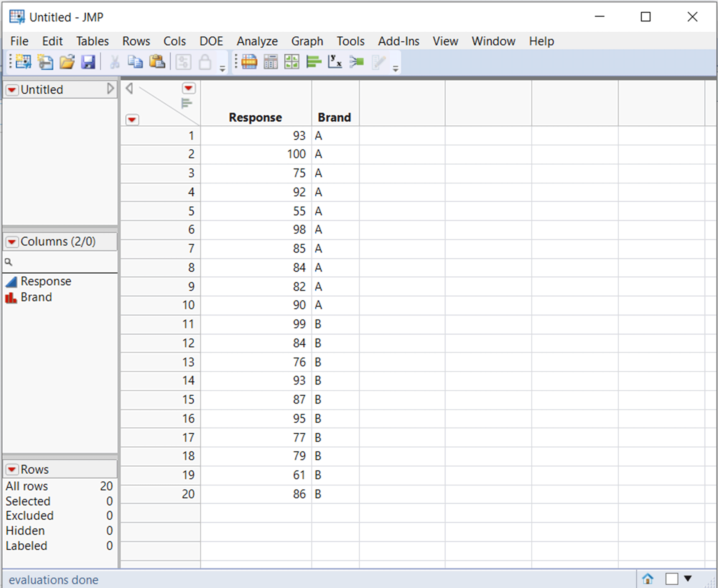This screenshot has width=718, height=588.
Task: Open the Tools menu
Action: point(351,41)
